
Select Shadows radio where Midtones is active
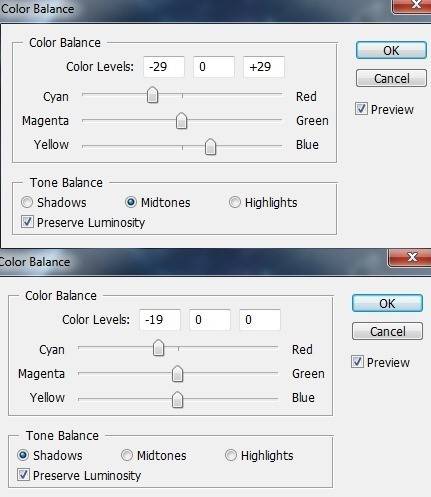click(27, 202)
